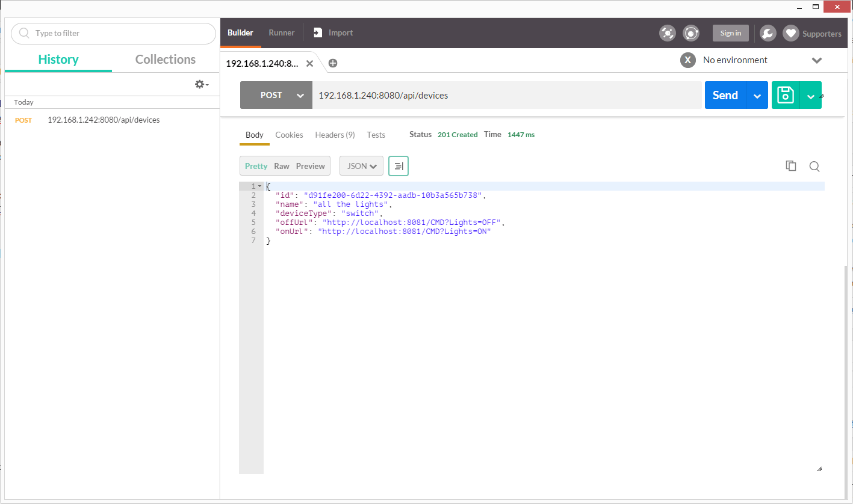Click the 192.168.1.240:8... request tab

262,63
